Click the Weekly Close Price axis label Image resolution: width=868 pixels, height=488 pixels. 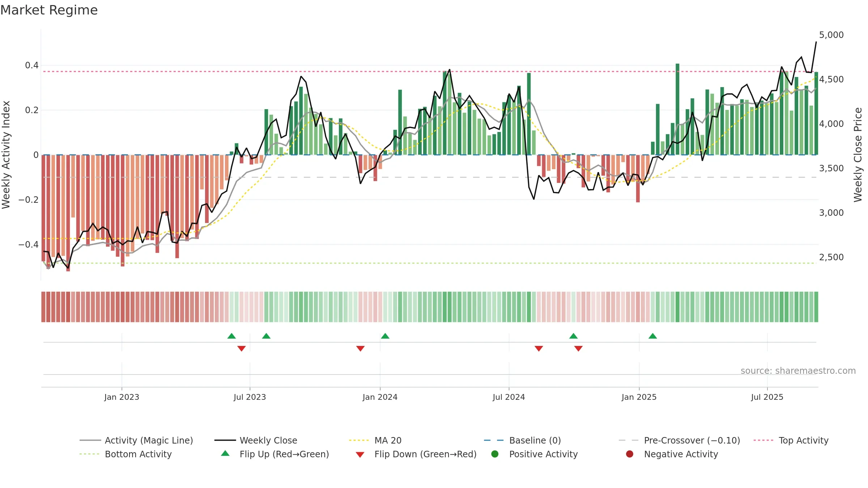[858, 155]
